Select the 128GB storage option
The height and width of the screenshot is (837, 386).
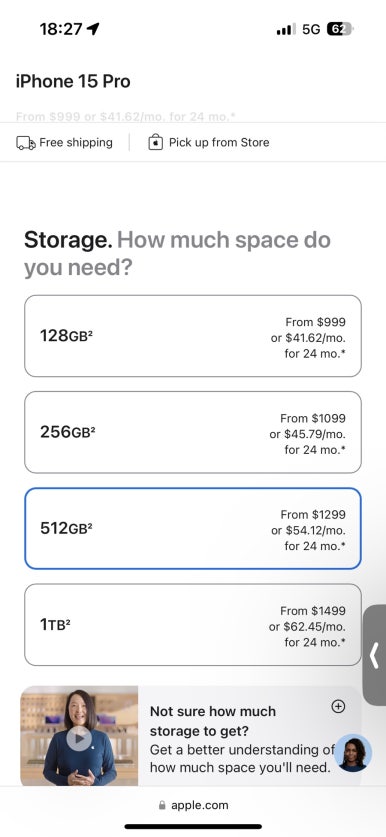(193, 336)
